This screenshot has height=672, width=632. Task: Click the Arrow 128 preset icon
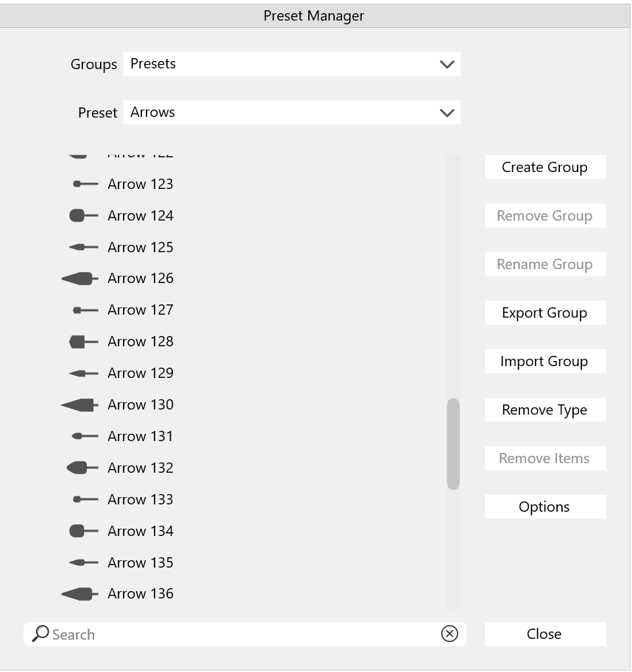[x=82, y=341]
